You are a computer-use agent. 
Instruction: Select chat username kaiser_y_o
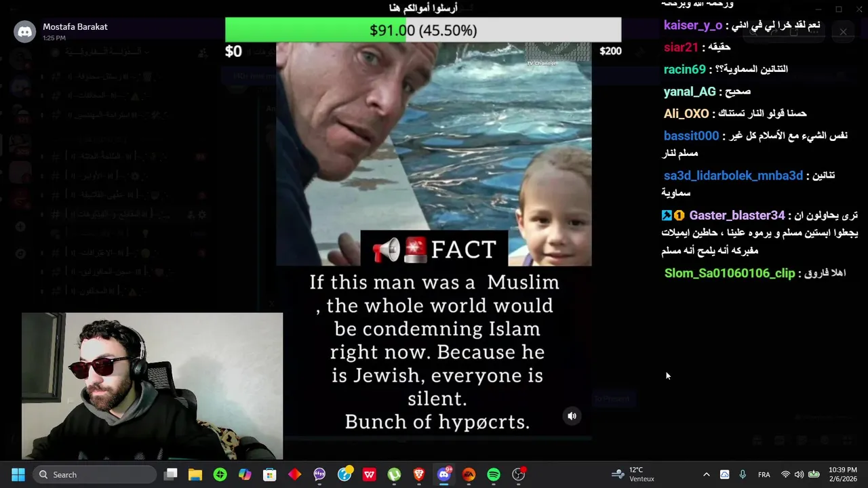click(x=693, y=25)
